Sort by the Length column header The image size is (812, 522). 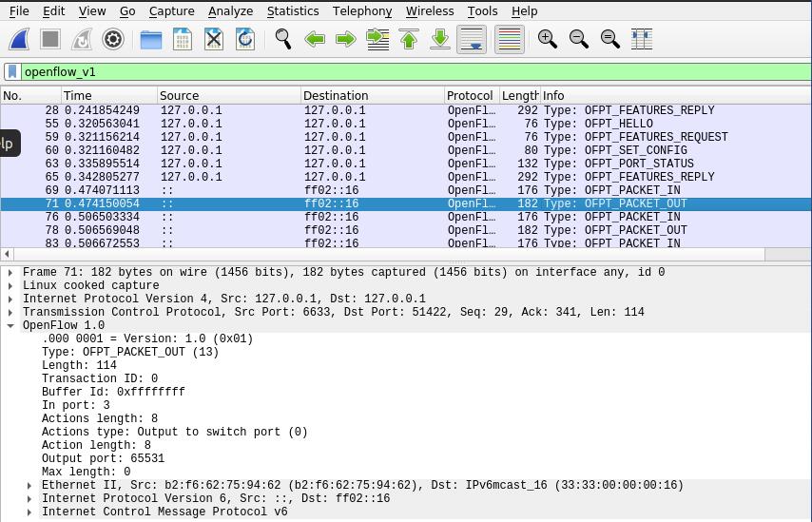(x=520, y=95)
